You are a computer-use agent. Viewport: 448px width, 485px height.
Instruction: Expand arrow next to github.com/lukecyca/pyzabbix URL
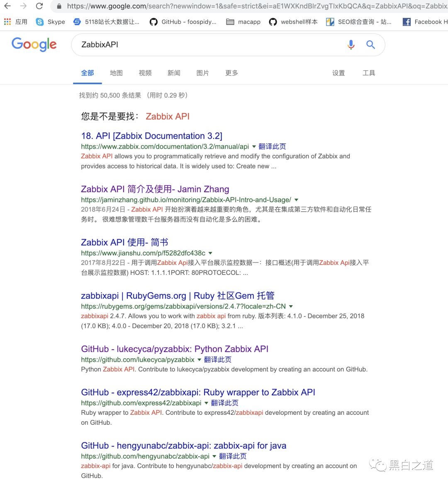(199, 360)
